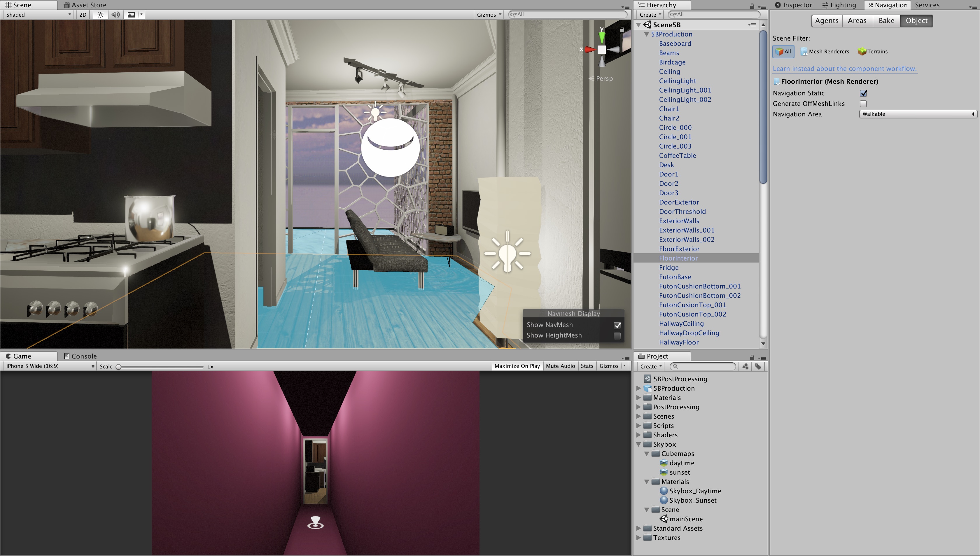980x556 pixels.
Task: Toggle scene lighting sun icon
Action: [x=100, y=15]
